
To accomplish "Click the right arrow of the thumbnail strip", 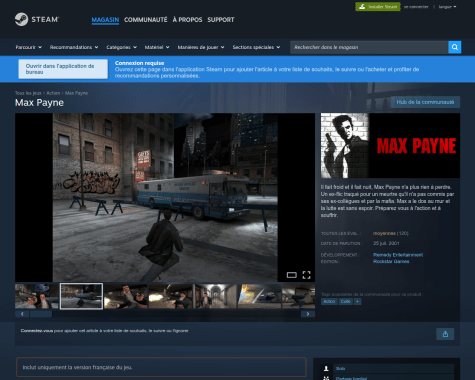I will point(308,314).
